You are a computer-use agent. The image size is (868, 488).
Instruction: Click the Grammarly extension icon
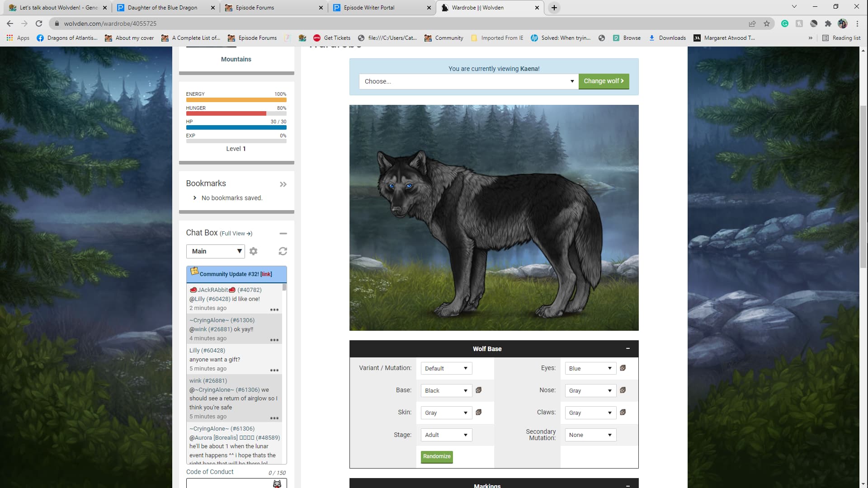pyautogui.click(x=785, y=23)
